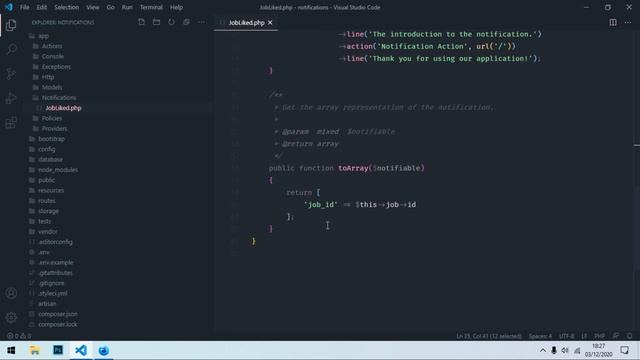640x360 pixels.
Task: Select the JobLiked.php editor tab
Action: click(246, 23)
